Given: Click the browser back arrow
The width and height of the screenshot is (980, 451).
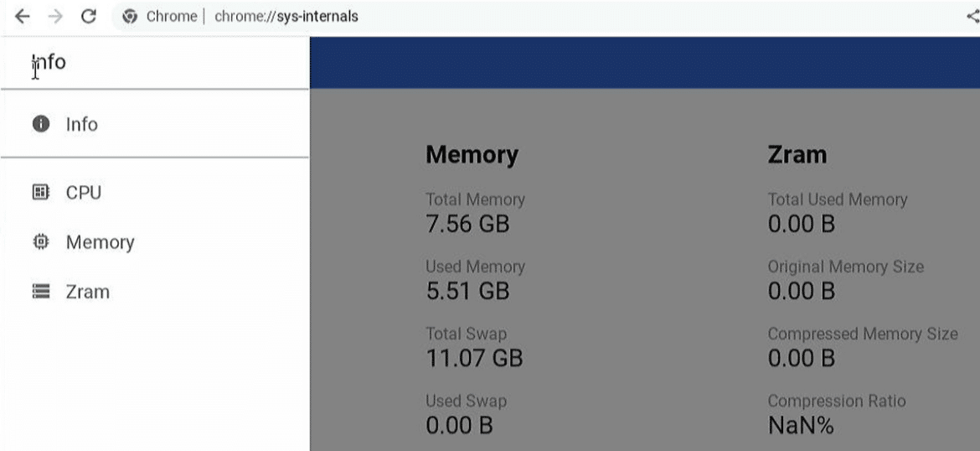Looking at the screenshot, I should 22,16.
